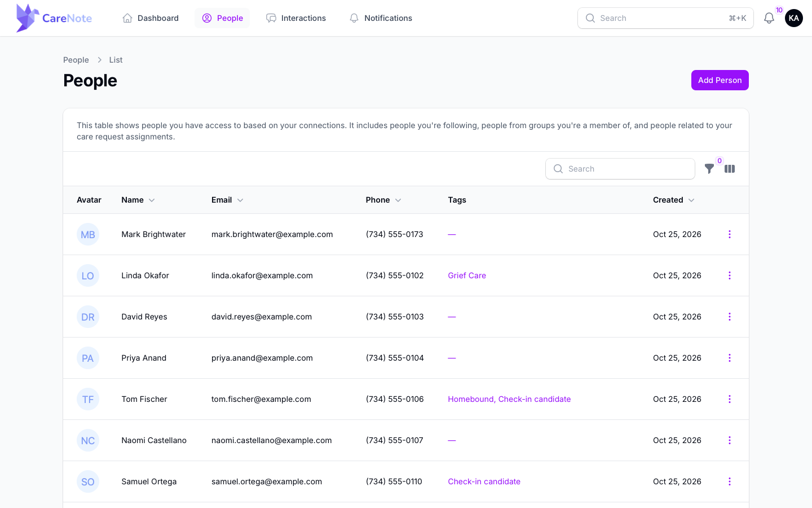Click email tom.fischer@example.com
The height and width of the screenshot is (508, 812).
pos(261,399)
